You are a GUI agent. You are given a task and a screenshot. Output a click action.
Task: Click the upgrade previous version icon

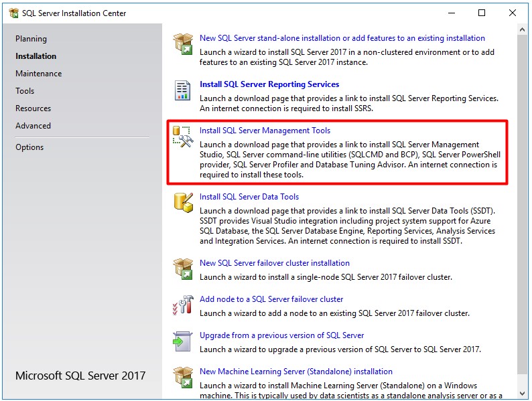(183, 341)
